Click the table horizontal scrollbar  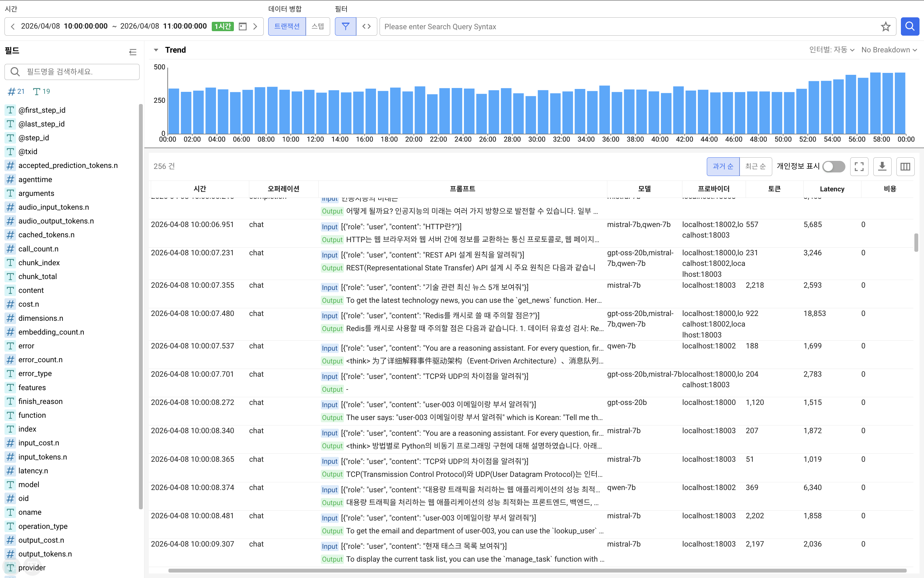[x=537, y=571]
